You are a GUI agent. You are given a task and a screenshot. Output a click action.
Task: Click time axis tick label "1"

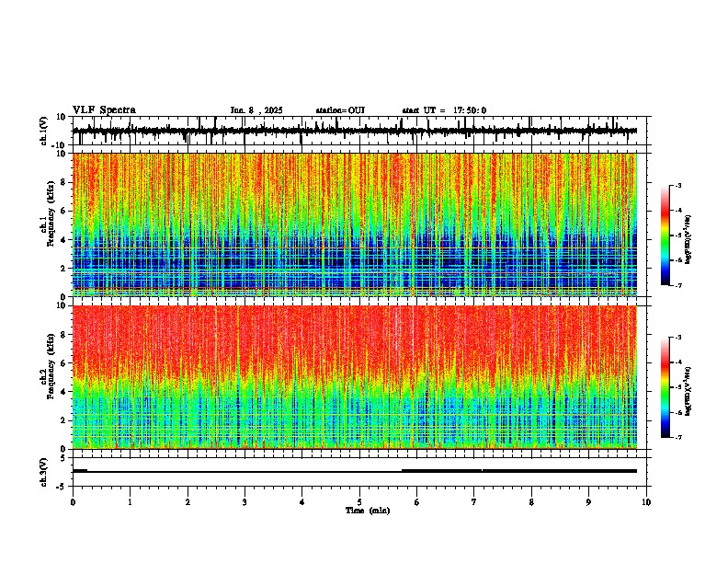[130, 502]
